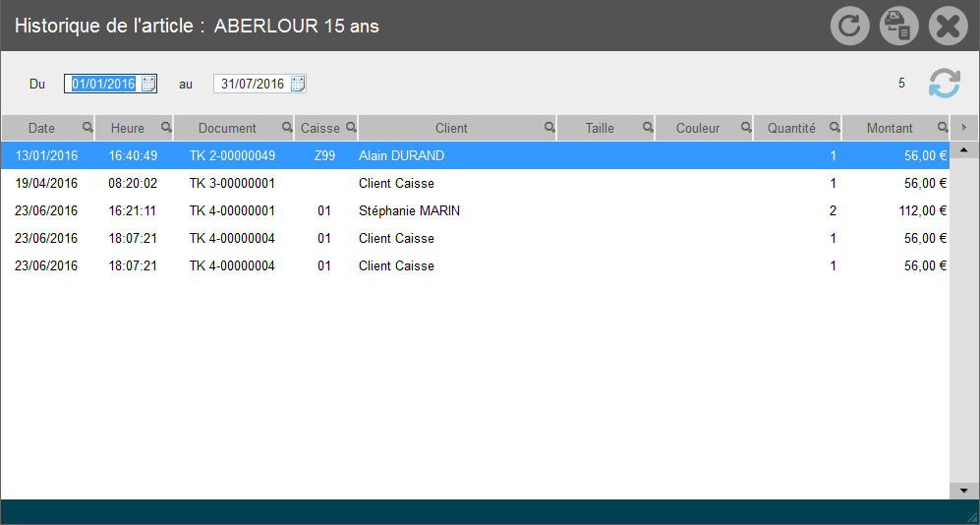The width and height of the screenshot is (980, 525).
Task: Click the search icon in the Quantité column
Action: coord(835,128)
